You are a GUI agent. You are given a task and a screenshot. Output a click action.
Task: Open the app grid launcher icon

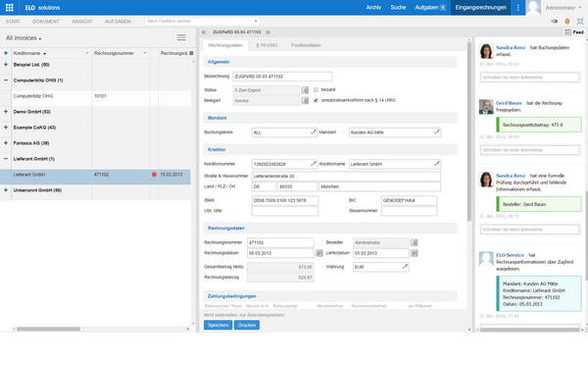(x=10, y=8)
